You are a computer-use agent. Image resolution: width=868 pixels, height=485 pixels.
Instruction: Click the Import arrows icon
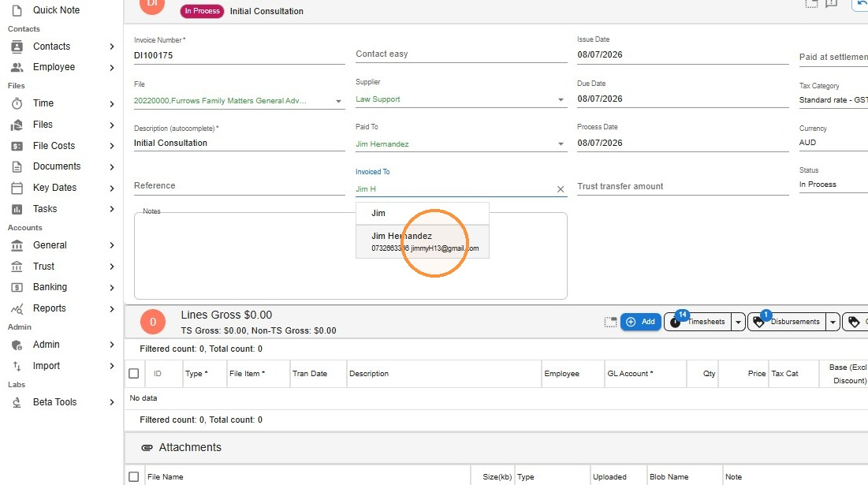(x=17, y=366)
